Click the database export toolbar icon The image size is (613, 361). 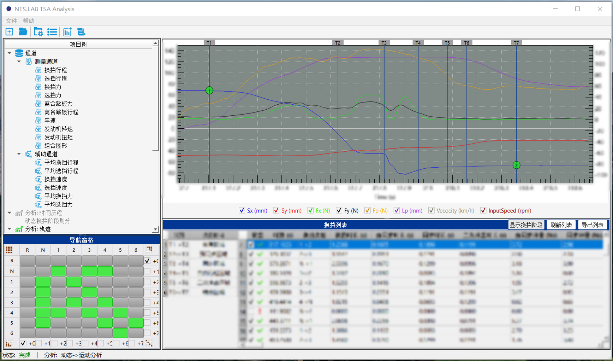81,32
